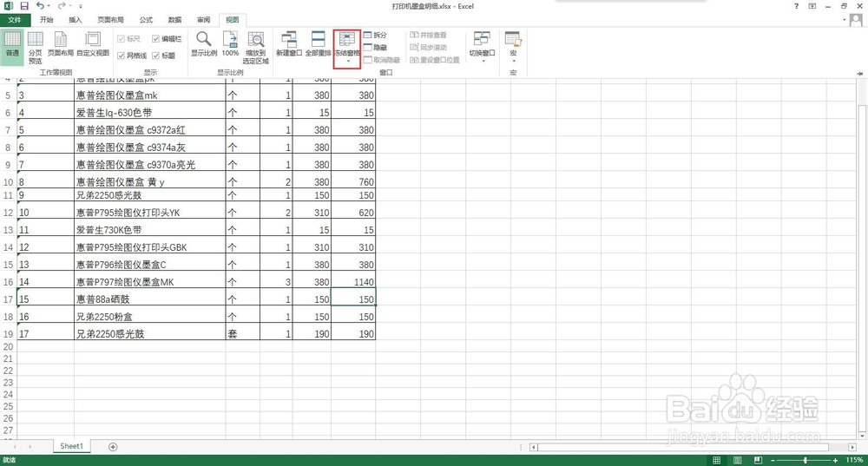Image resolution: width=868 pixels, height=466 pixels.
Task: Open customize quick access toolbar dropdown
Action: (81, 6)
